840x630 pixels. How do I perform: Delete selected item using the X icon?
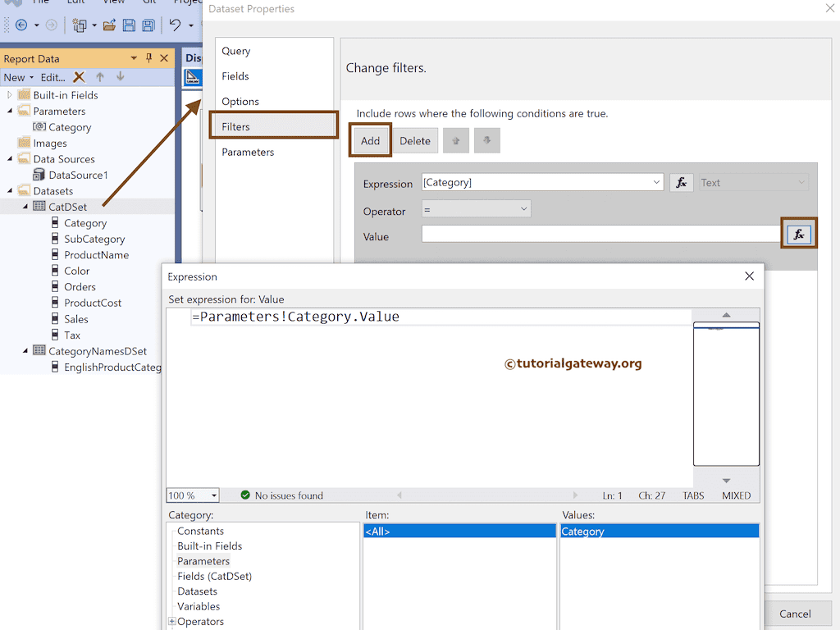tap(77, 77)
